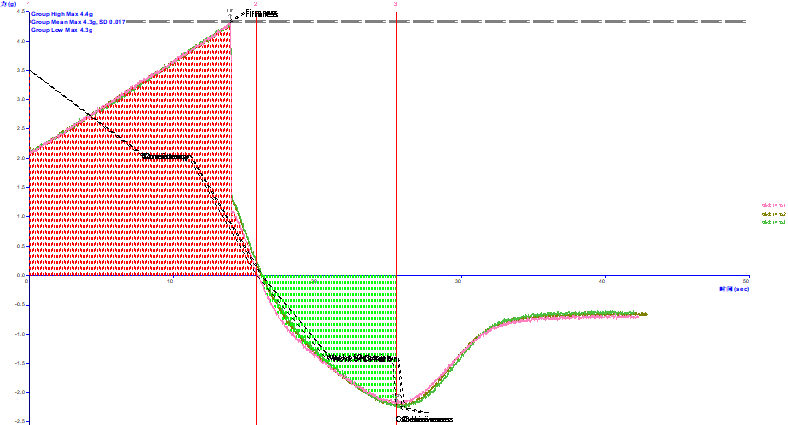Select vertical cursor marker number 2
The image size is (788, 425).
(x=256, y=5)
